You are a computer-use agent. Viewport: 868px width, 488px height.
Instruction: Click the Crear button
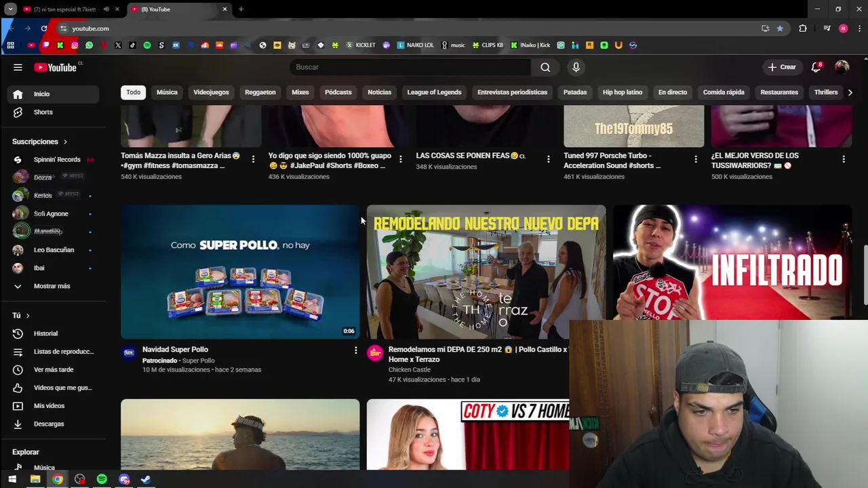point(782,67)
